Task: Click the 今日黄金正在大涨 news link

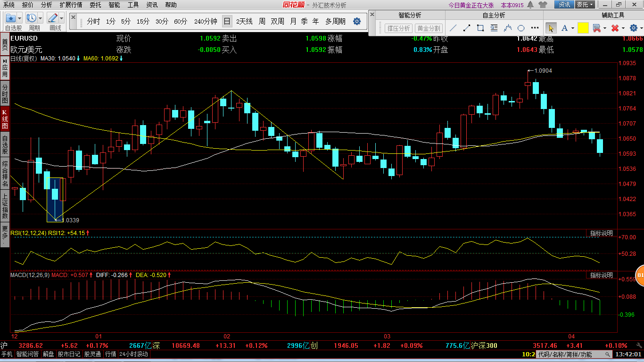Action: [x=472, y=5]
